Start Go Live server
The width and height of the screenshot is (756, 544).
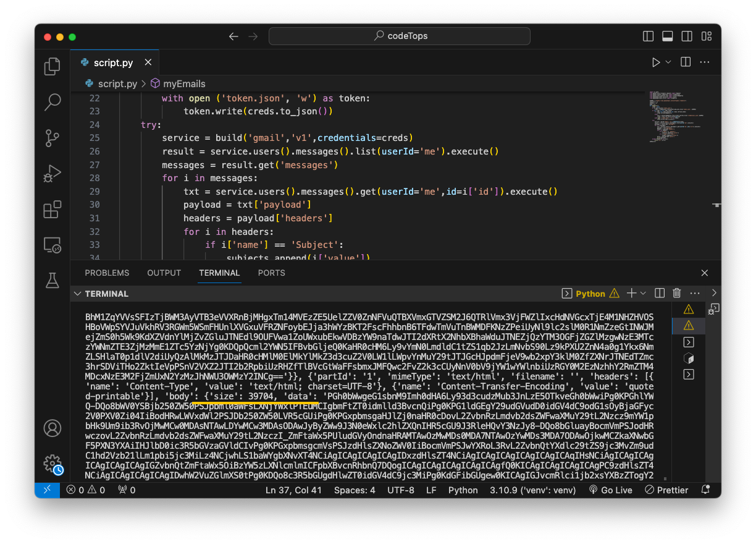(610, 490)
